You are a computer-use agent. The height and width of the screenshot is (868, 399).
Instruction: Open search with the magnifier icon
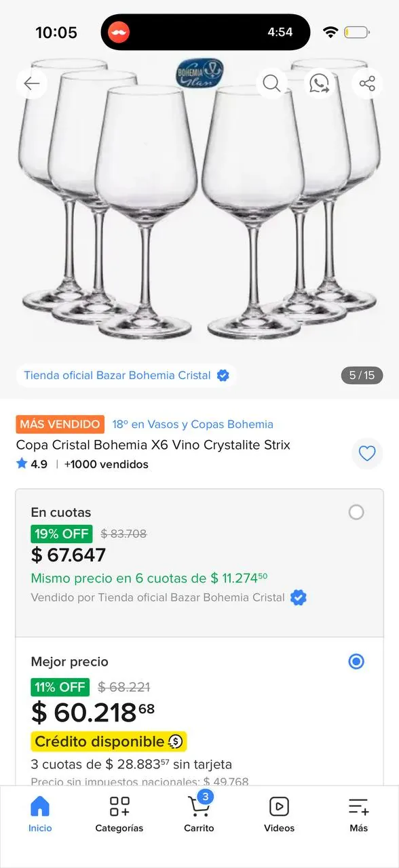point(271,83)
